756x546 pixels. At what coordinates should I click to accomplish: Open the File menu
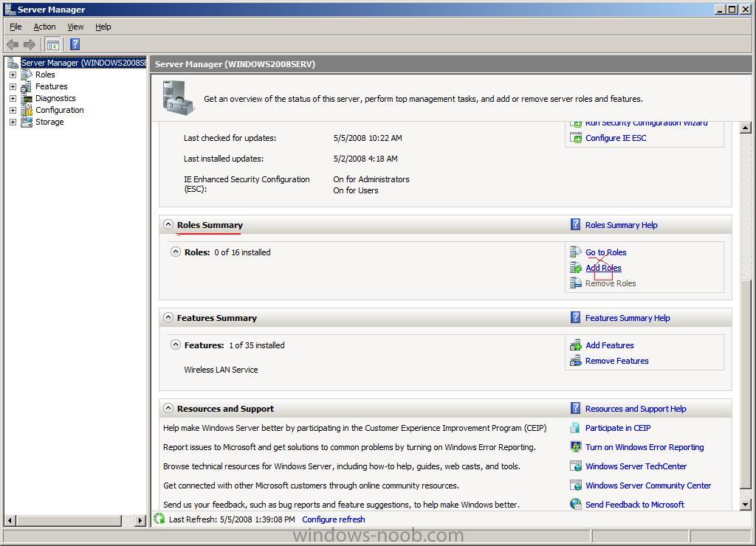pyautogui.click(x=16, y=27)
